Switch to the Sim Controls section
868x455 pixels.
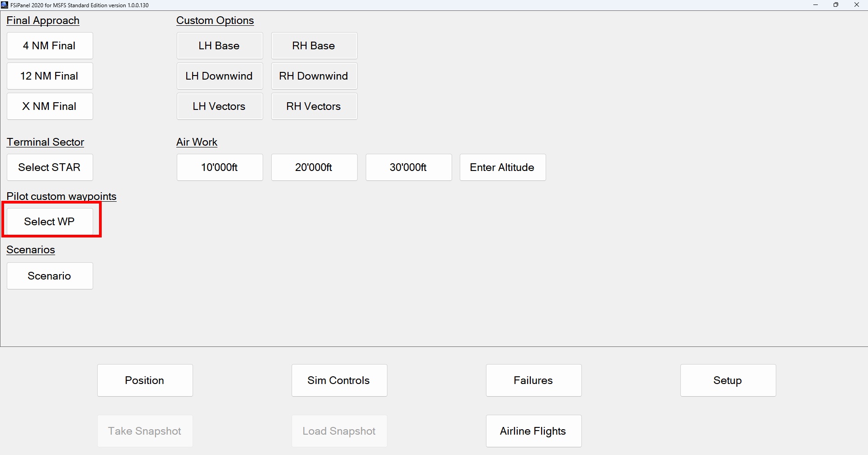(x=339, y=380)
